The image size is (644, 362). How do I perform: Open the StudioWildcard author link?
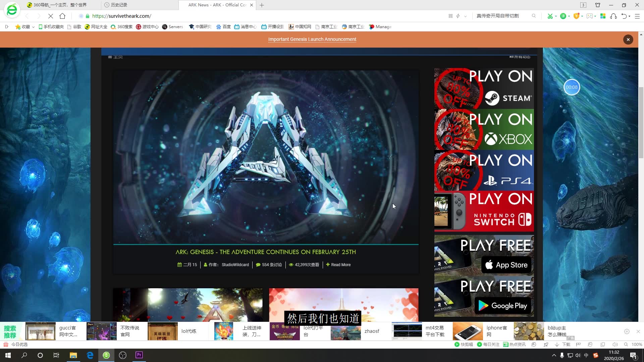point(235,265)
